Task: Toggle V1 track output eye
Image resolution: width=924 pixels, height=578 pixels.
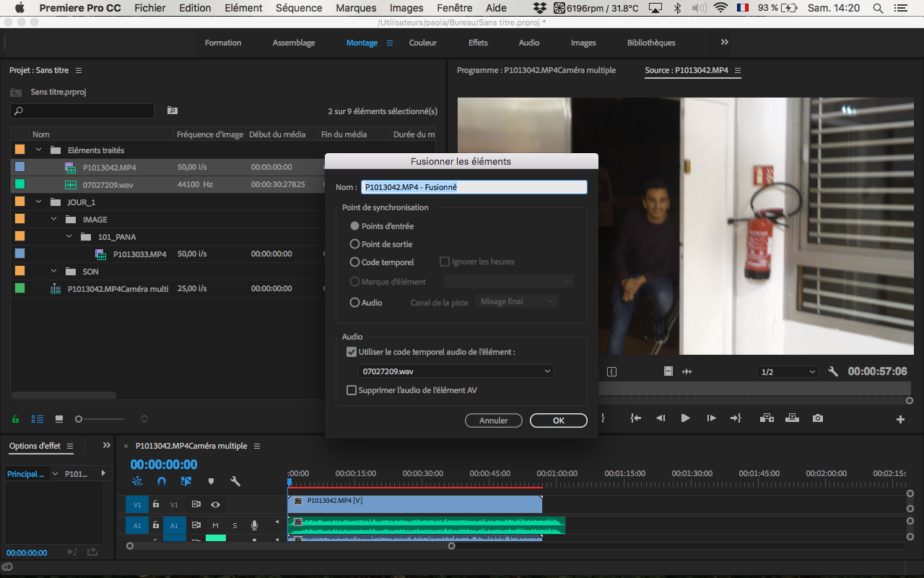Action: (x=215, y=504)
